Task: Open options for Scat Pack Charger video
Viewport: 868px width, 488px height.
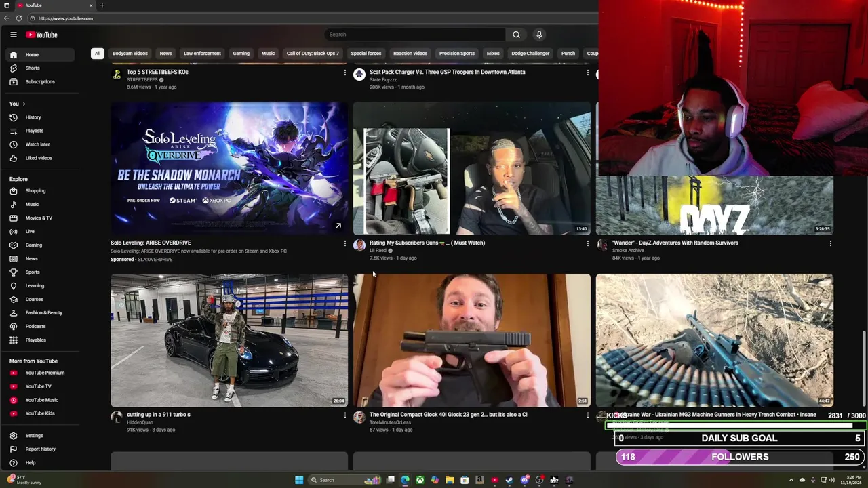Action: pos(587,73)
